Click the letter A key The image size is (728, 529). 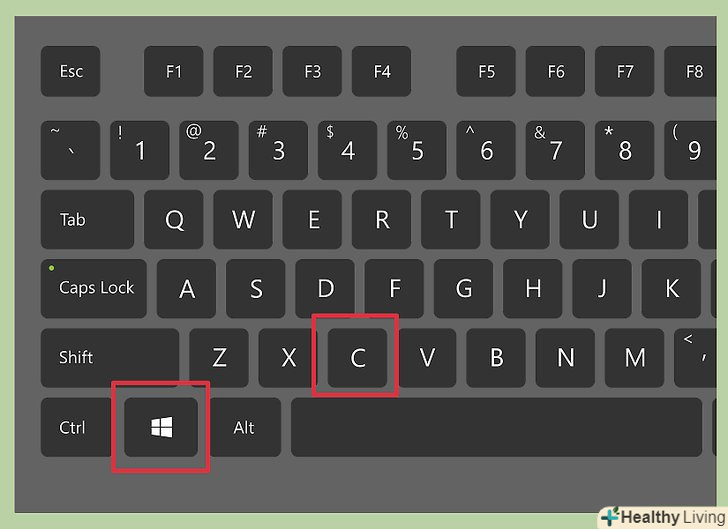187,288
